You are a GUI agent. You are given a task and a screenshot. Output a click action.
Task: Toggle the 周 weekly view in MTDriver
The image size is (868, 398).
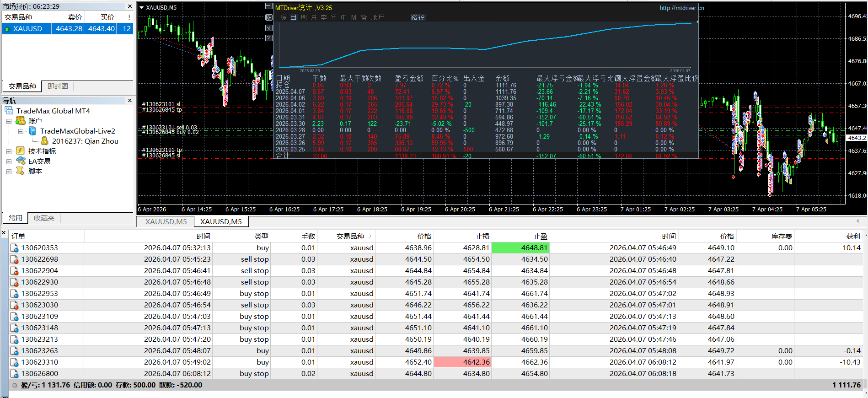(x=304, y=17)
